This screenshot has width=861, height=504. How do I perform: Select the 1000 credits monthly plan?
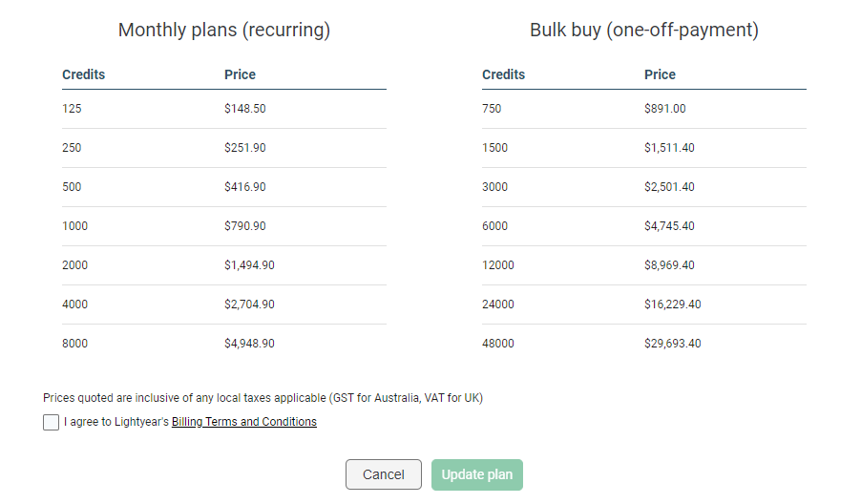224,225
